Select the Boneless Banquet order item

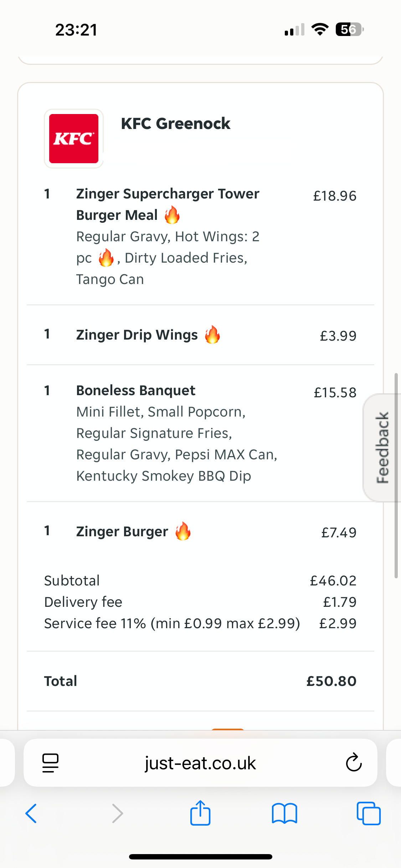pyautogui.click(x=136, y=391)
